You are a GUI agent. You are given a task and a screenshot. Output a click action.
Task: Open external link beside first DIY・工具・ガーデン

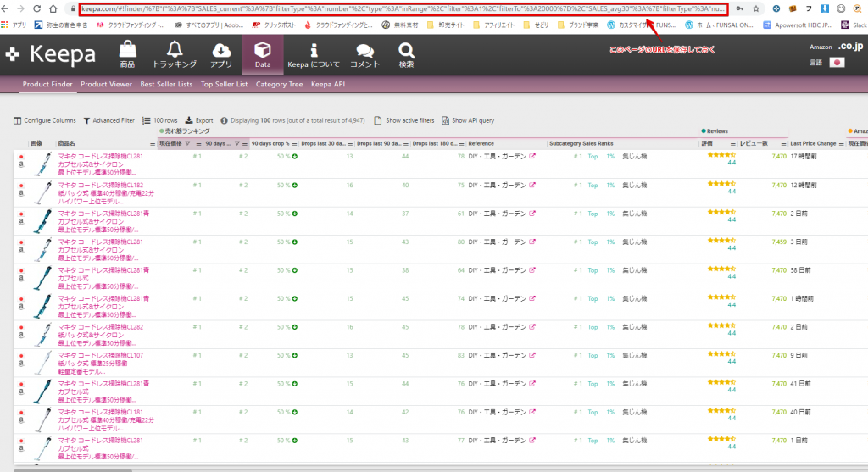pyautogui.click(x=532, y=157)
